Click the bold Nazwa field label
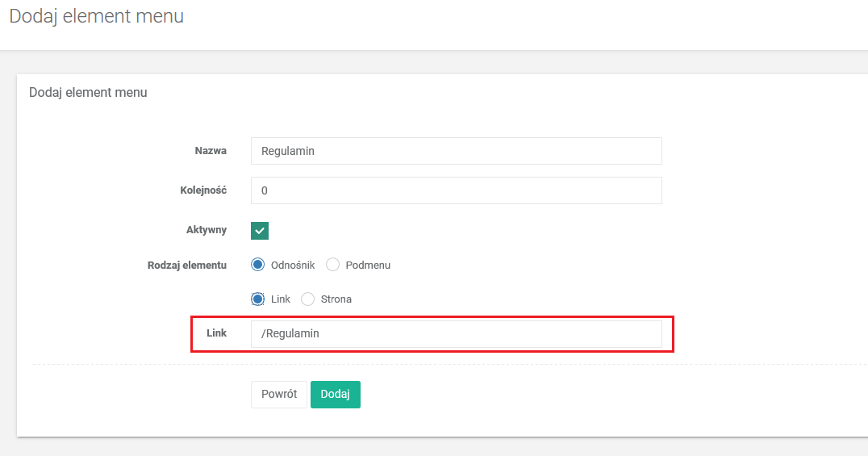 coord(211,151)
